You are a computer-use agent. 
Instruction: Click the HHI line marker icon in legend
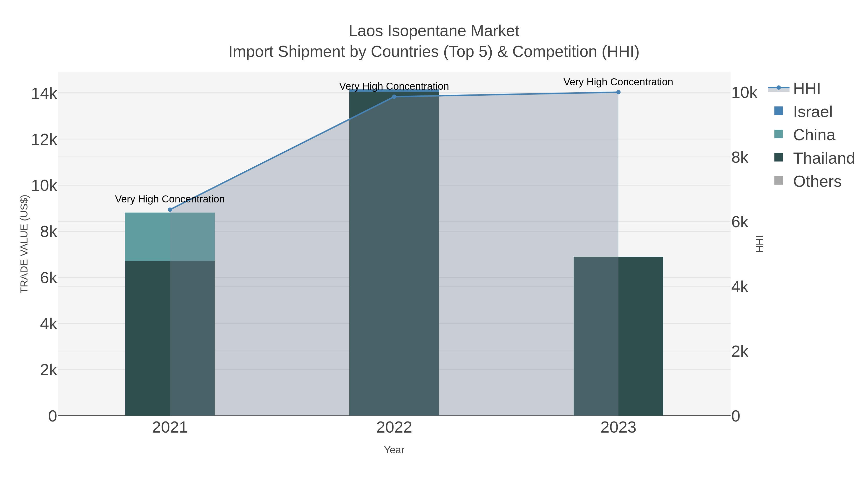778,88
